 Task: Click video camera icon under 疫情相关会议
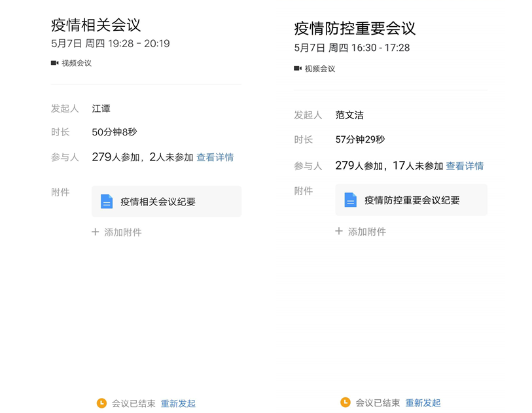pos(55,63)
